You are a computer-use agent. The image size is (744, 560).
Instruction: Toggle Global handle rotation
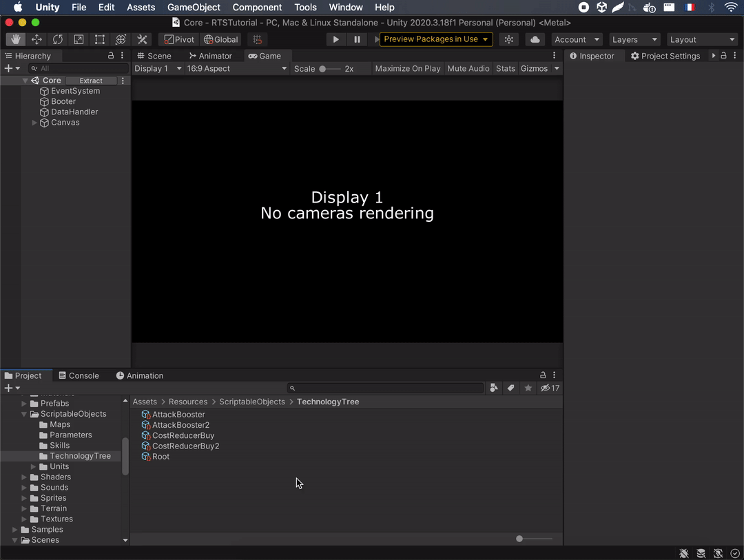pos(220,39)
